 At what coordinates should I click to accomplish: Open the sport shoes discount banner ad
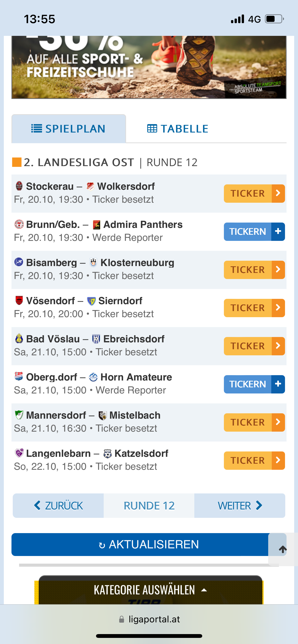tap(149, 67)
